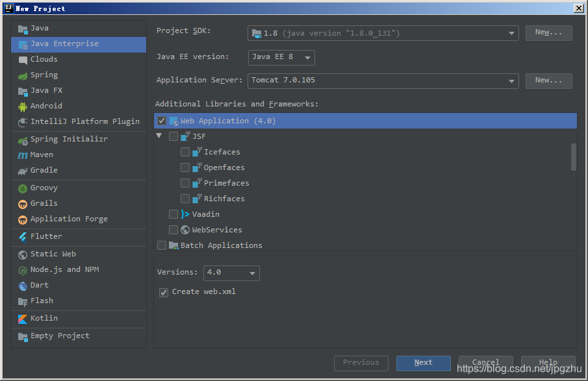This screenshot has height=381, width=588.
Task: Open the Project SDK dropdown
Action: [x=383, y=33]
